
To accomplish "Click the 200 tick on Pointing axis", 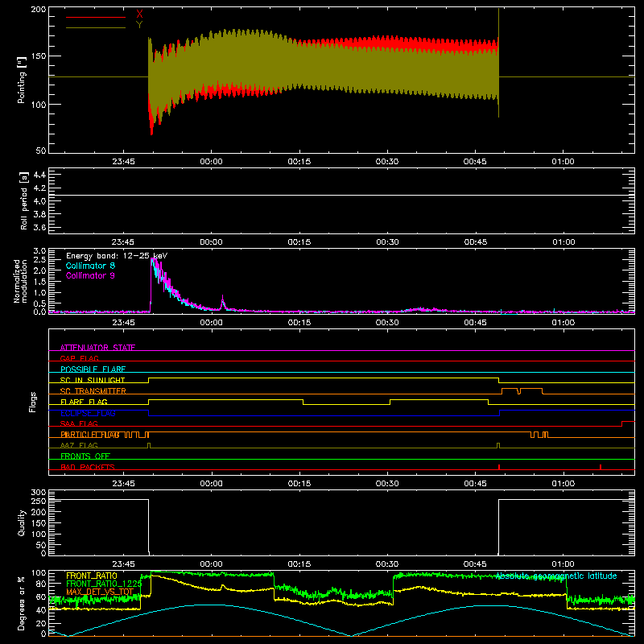I will point(38,10).
